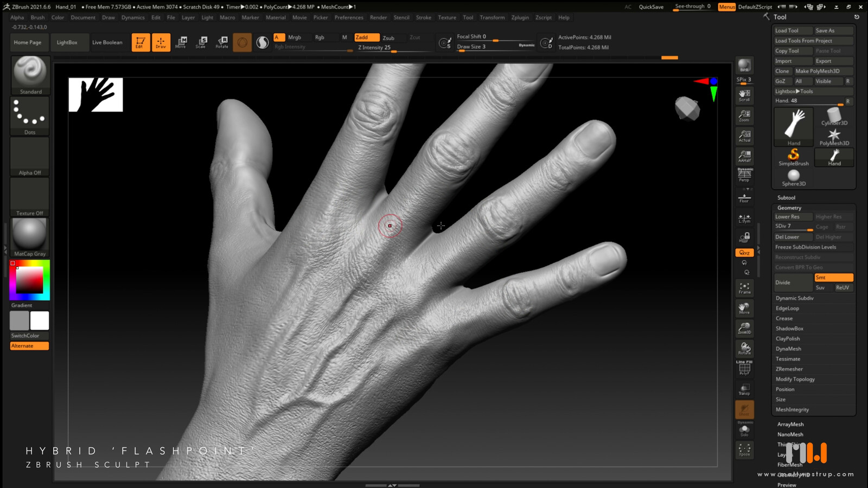Open the Alpha Off selector
Screen dimensions: 868x488
(x=30, y=156)
